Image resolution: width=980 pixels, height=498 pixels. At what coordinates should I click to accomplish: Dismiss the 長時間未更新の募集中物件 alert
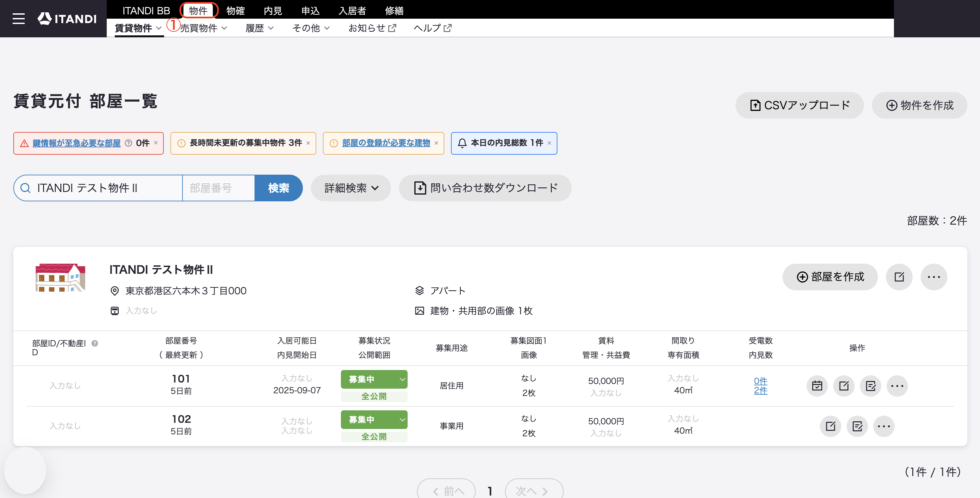308,143
